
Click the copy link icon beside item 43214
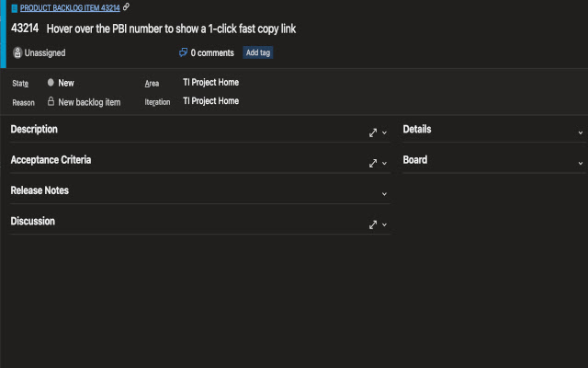tap(126, 7)
